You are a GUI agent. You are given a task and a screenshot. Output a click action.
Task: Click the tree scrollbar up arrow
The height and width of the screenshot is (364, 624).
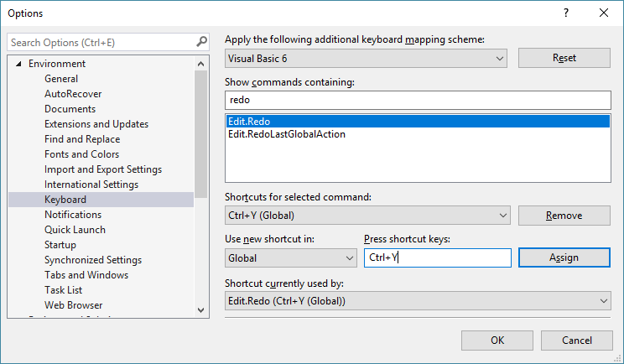pyautogui.click(x=201, y=64)
